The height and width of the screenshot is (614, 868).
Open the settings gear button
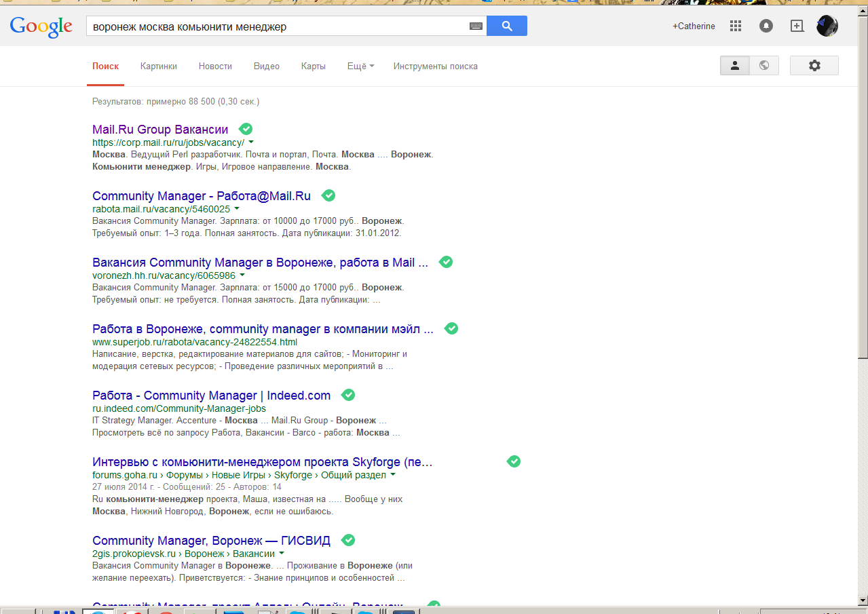click(x=814, y=66)
